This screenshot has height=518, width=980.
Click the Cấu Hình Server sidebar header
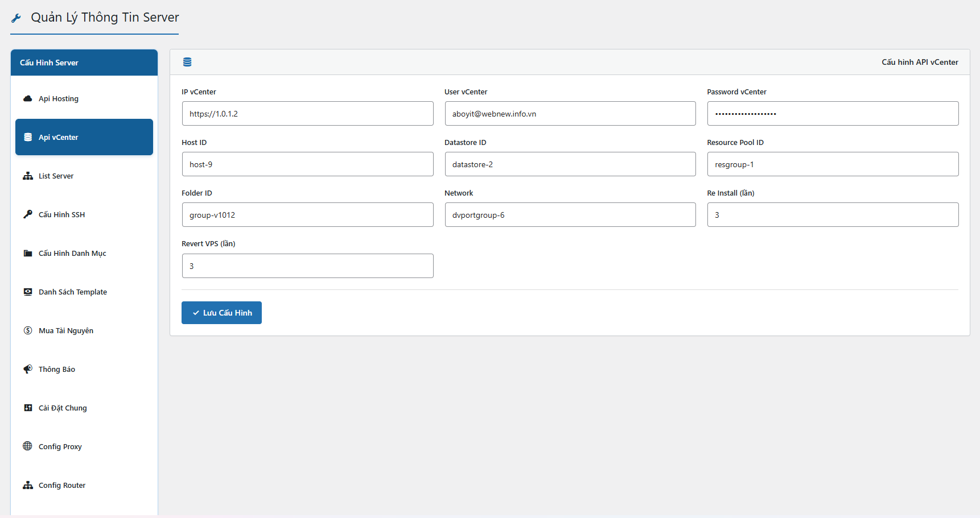(84, 63)
